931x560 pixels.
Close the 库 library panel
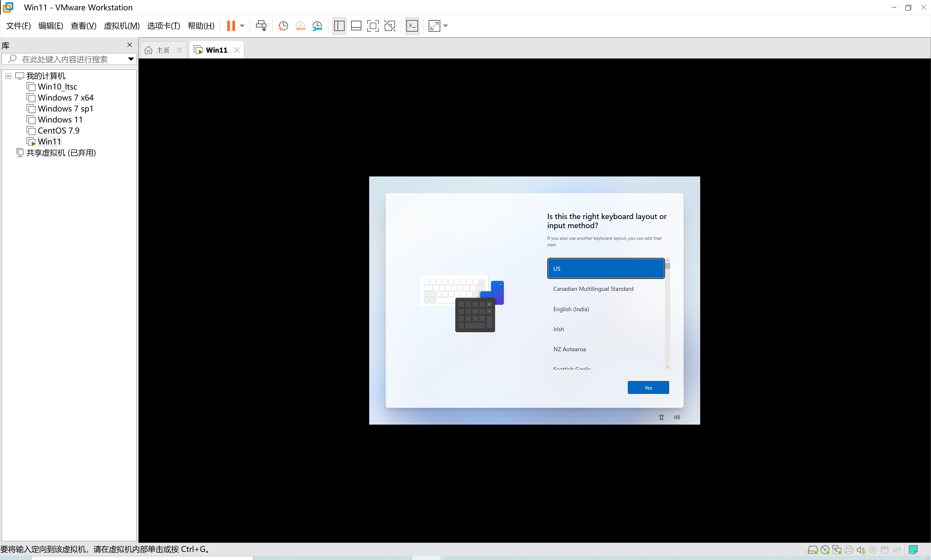coord(129,45)
